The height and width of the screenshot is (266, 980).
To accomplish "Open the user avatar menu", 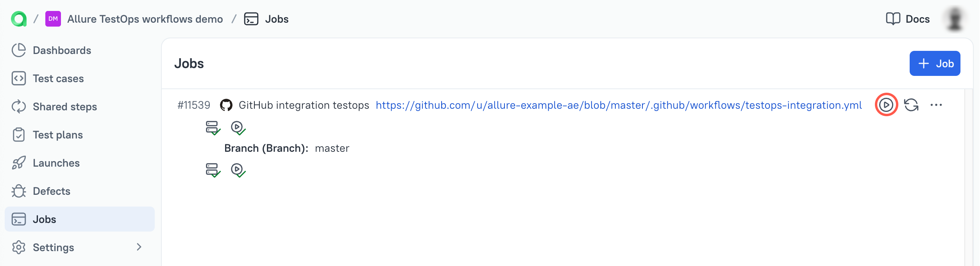I will pos(955,19).
